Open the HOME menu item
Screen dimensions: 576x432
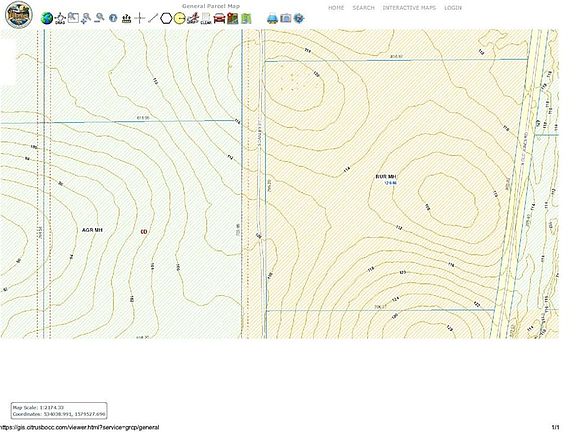click(x=336, y=8)
